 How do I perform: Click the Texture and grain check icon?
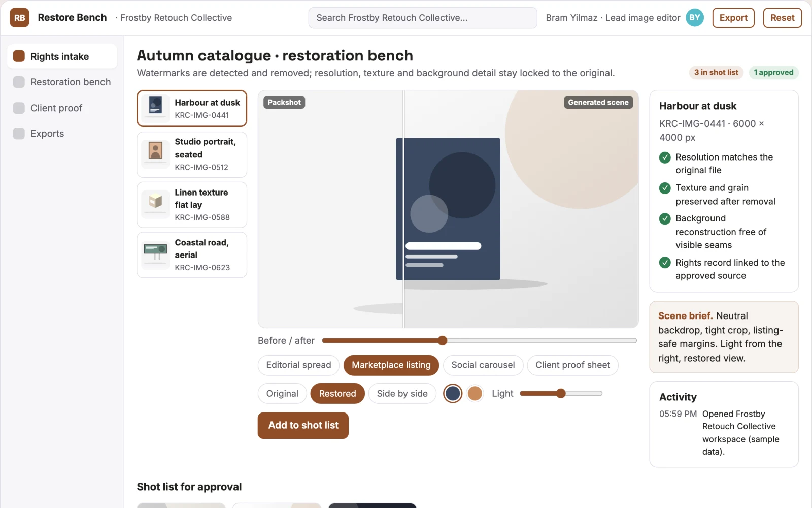click(665, 188)
